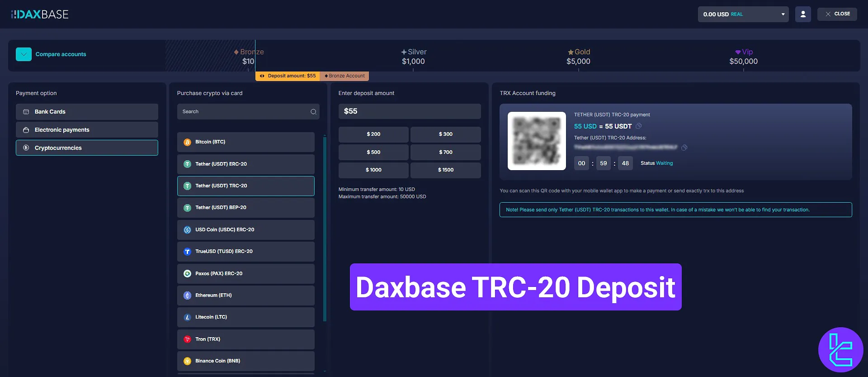868x377 pixels.
Task: Choose the $ 500 preset amount
Action: tap(373, 153)
